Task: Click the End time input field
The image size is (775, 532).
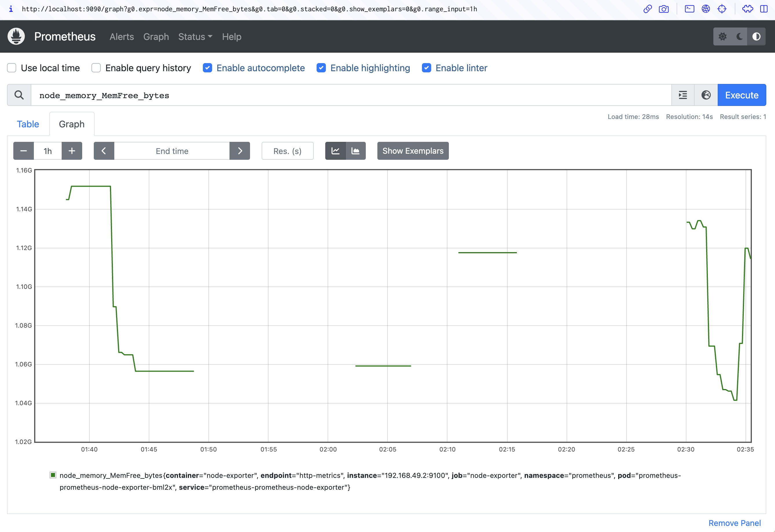Action: [172, 151]
